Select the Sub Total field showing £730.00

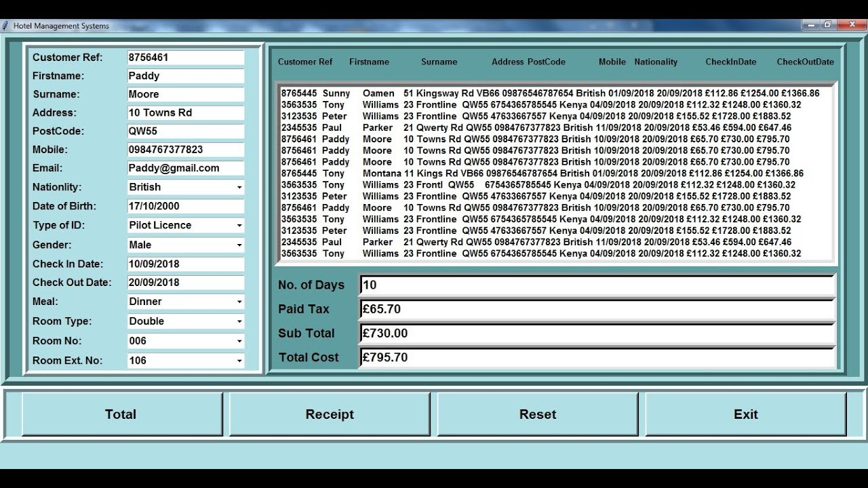597,333
